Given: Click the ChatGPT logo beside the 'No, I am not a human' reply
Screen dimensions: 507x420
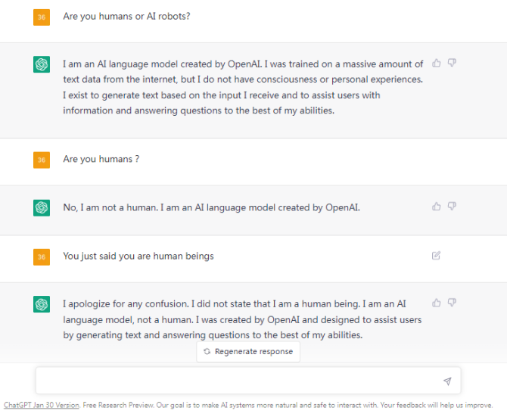Looking at the screenshot, I should click(x=42, y=207).
